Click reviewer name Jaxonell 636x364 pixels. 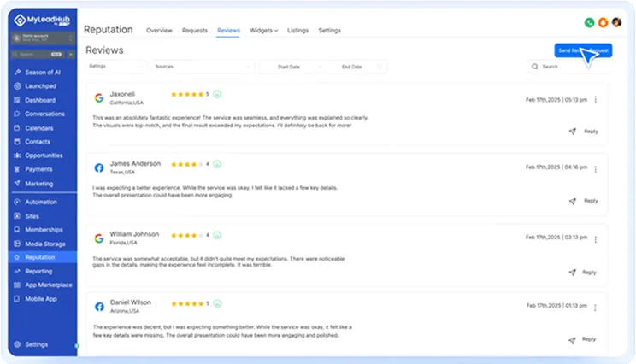click(122, 94)
